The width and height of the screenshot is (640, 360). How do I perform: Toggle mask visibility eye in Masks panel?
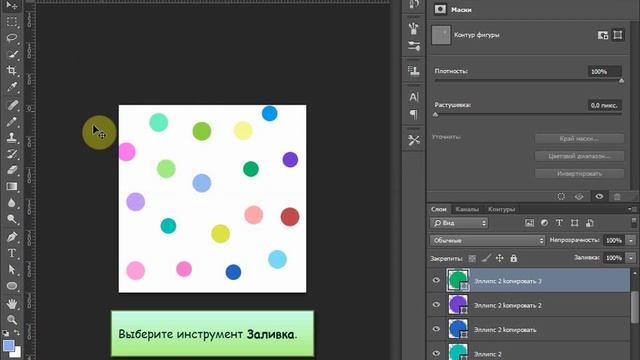point(599,197)
